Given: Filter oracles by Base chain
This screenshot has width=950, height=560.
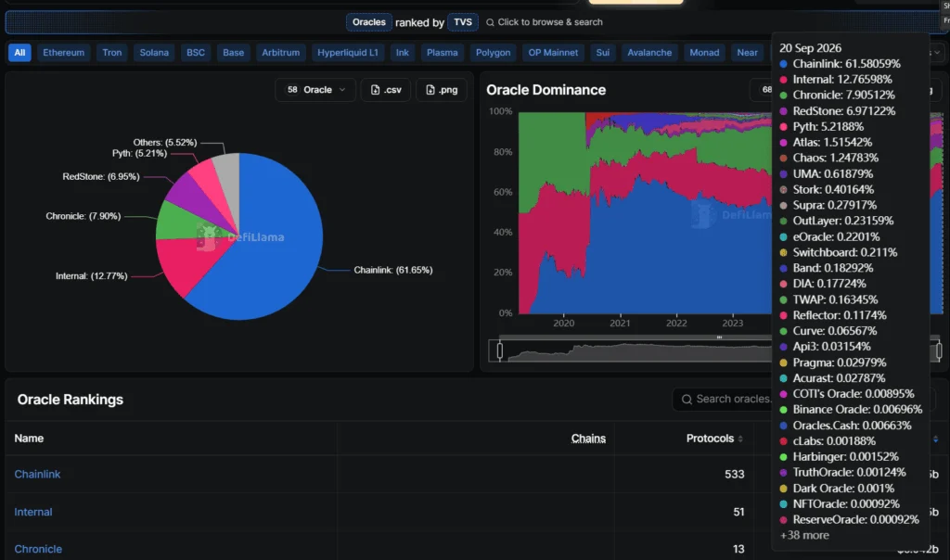Looking at the screenshot, I should click(233, 53).
